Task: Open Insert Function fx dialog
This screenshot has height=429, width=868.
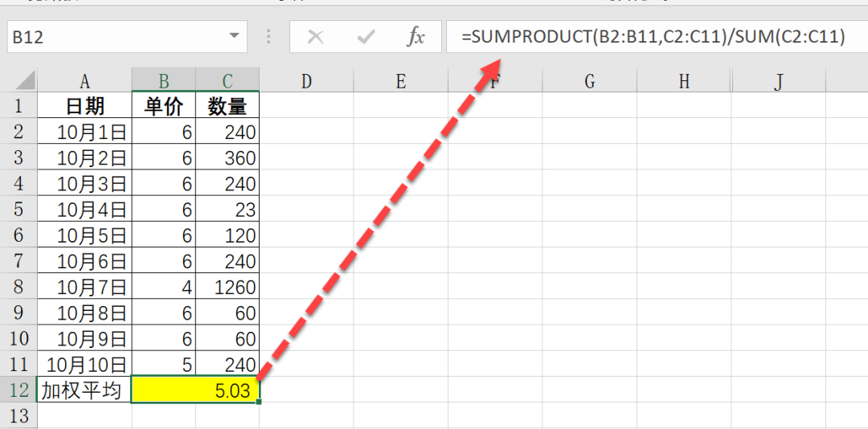Action: pyautogui.click(x=416, y=37)
